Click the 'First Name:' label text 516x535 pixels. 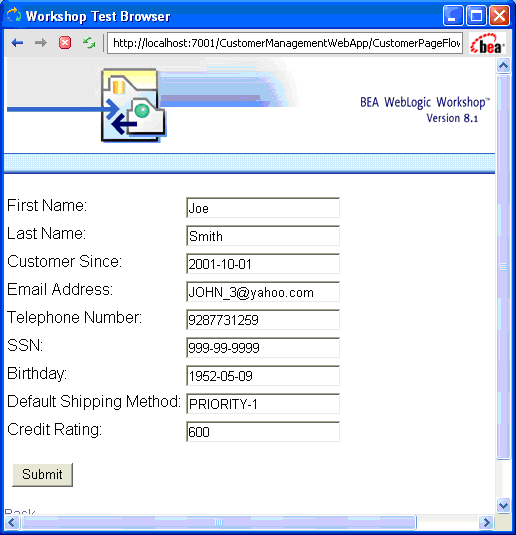click(47, 205)
